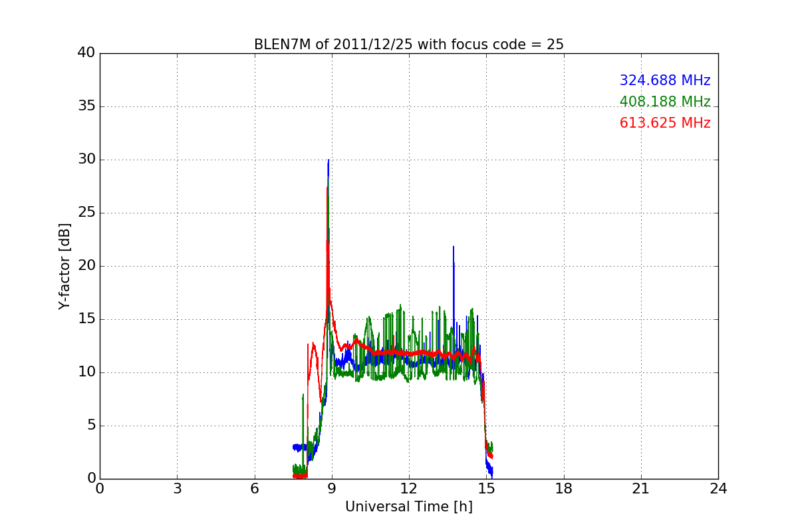Click the 'Universal Time [h]' axis label
The height and width of the screenshot is (532, 798).
[408, 507]
